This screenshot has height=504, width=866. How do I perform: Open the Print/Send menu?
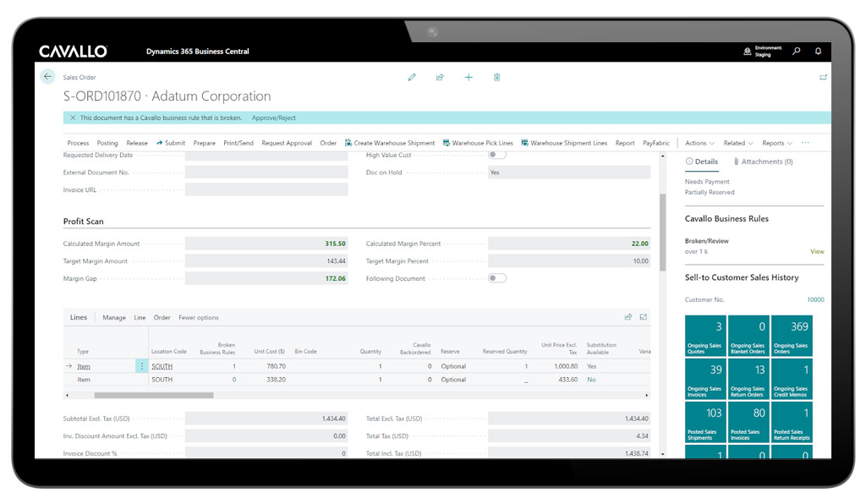coord(238,143)
